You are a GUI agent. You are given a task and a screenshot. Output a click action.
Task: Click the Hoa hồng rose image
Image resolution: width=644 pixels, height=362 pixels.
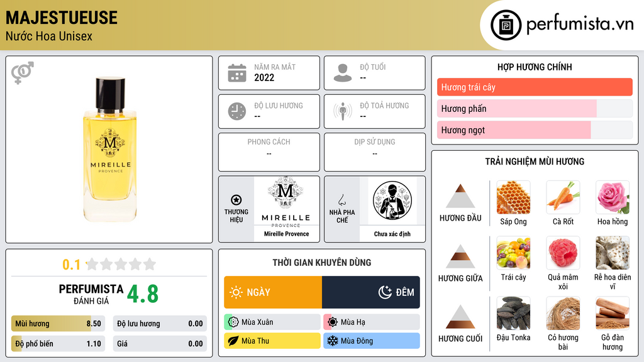click(x=613, y=197)
